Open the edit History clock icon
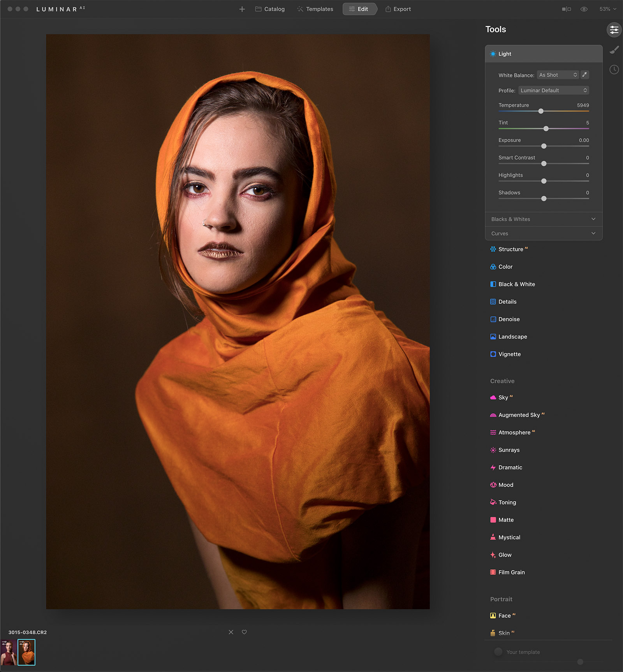 pyautogui.click(x=614, y=70)
